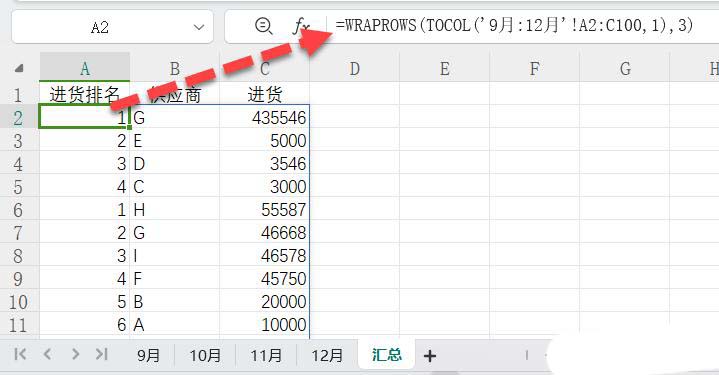Image resolution: width=719 pixels, height=375 pixels.
Task: Click the zoom magnifier icon beside formula bar
Action: pos(264,26)
